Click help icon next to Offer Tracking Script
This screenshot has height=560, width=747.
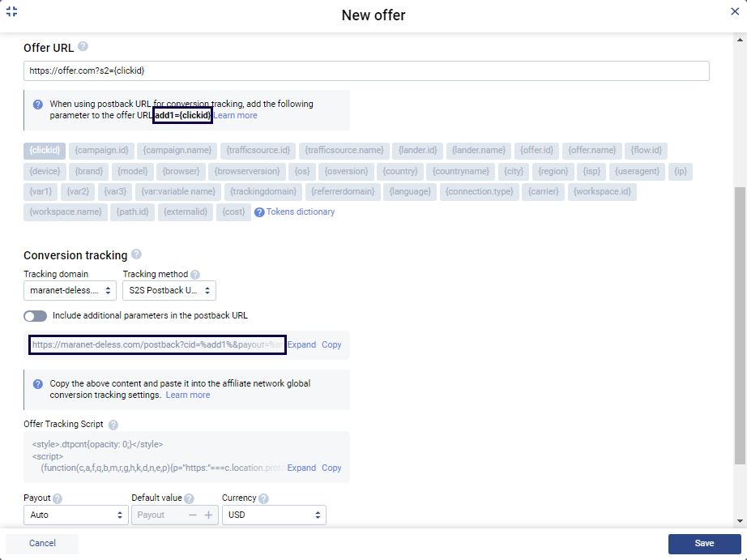click(113, 425)
